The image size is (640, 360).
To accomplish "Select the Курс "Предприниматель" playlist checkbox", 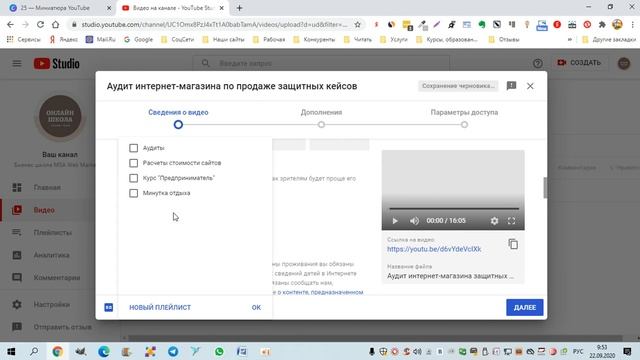I will [133, 178].
